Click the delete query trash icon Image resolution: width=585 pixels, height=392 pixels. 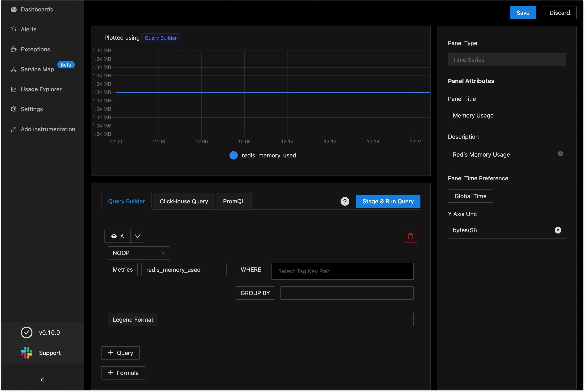[x=410, y=236]
